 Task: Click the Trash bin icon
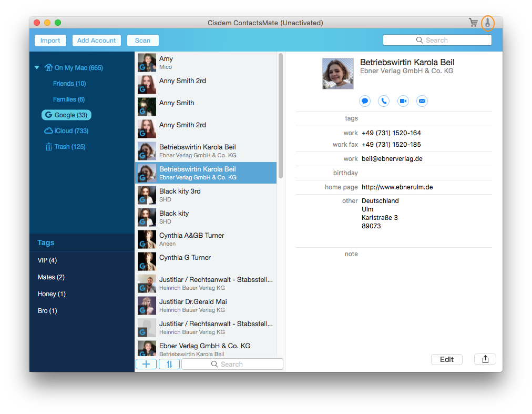[49, 147]
